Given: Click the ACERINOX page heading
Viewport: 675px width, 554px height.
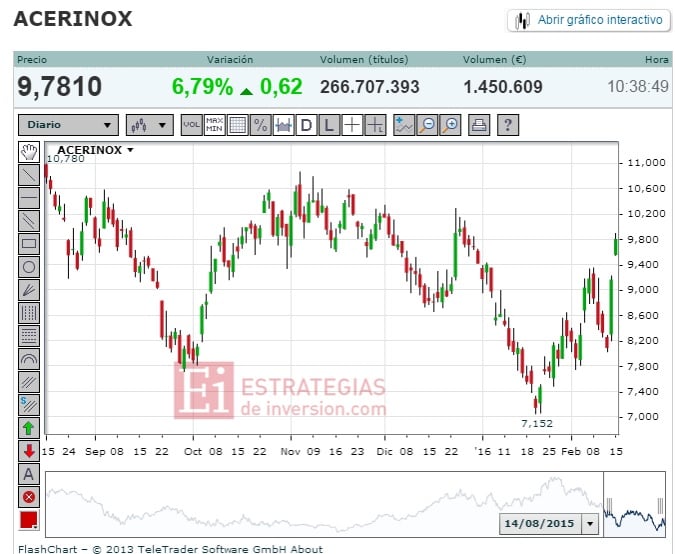Looking at the screenshot, I should (x=73, y=19).
